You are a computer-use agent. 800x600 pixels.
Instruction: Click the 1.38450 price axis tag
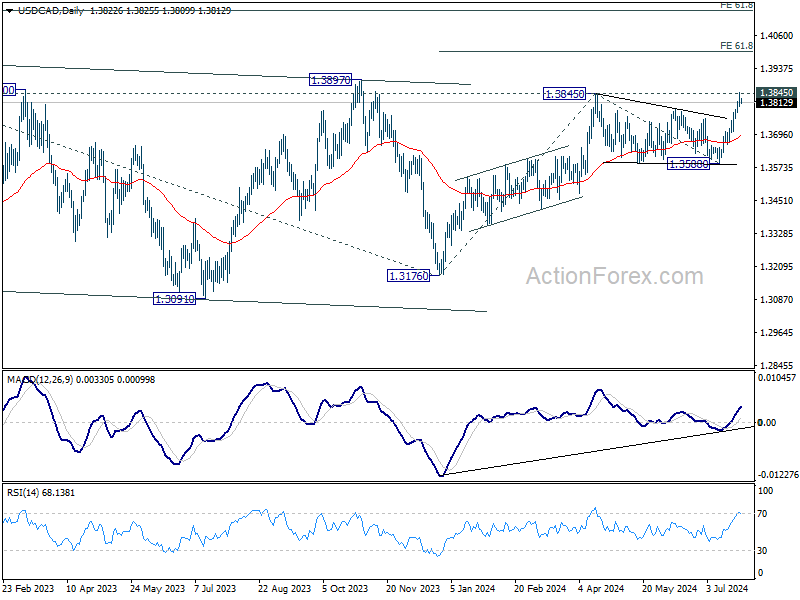[x=777, y=92]
